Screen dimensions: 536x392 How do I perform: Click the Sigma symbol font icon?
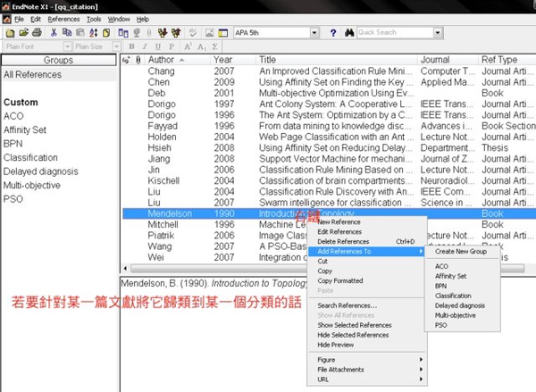click(x=214, y=46)
